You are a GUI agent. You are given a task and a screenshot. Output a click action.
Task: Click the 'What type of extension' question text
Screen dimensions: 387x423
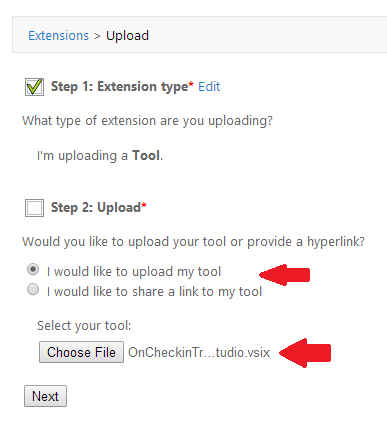point(147,121)
